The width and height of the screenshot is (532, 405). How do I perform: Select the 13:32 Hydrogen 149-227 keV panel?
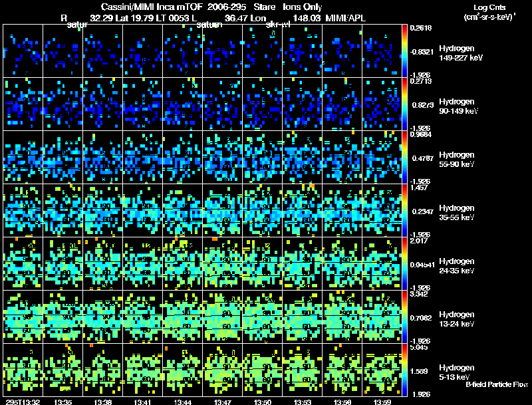pyautogui.click(x=23, y=51)
